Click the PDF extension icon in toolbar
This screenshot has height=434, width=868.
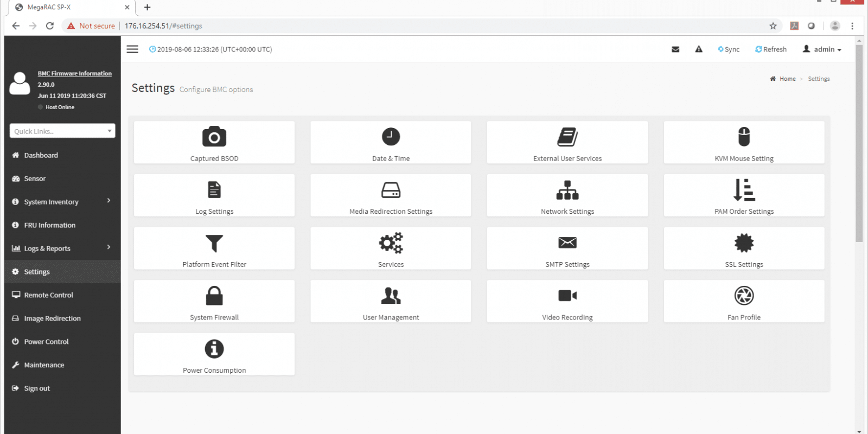coord(794,25)
